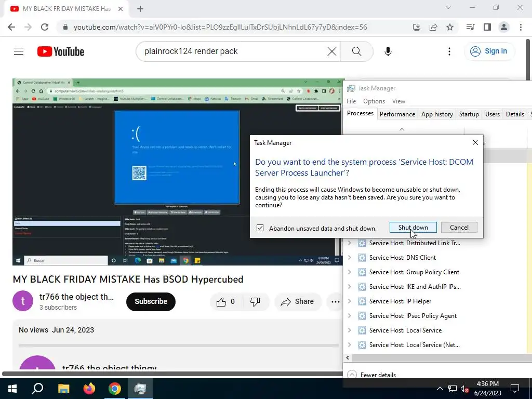Switch to Startup tab
The image size is (532, 399).
pyautogui.click(x=469, y=114)
